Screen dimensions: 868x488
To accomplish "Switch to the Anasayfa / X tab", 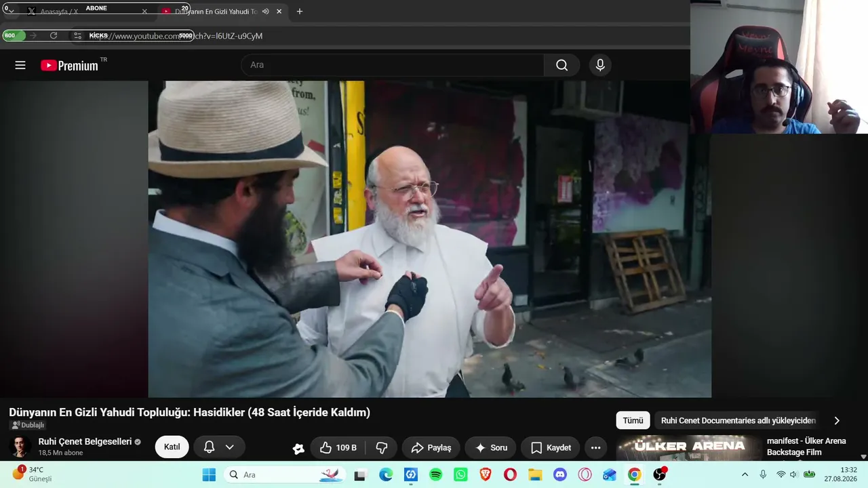I will click(x=86, y=12).
